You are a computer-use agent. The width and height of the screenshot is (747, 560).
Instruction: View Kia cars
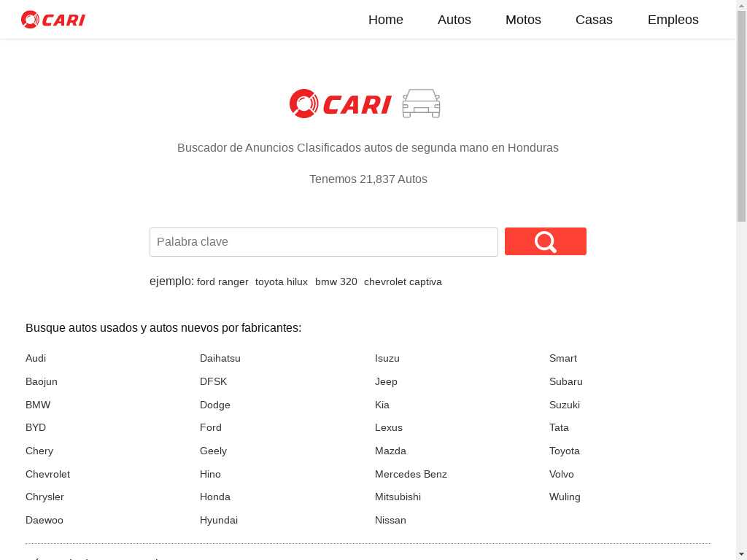[382, 405]
